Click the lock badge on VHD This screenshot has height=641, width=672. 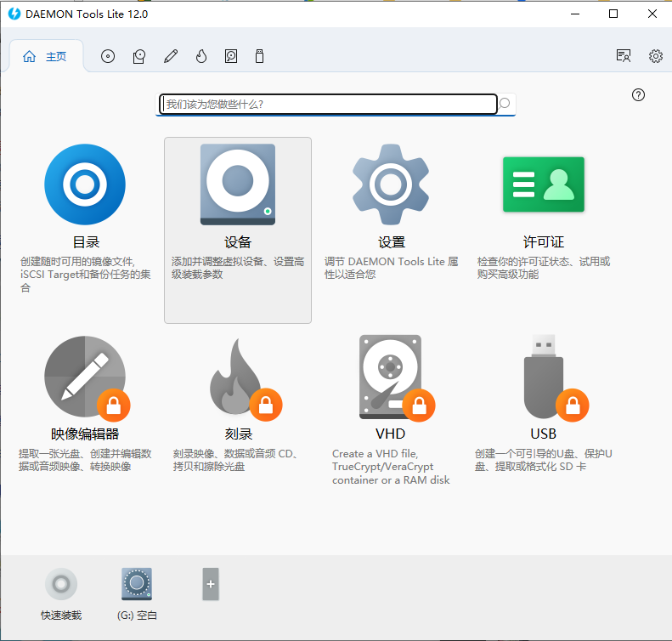419,406
